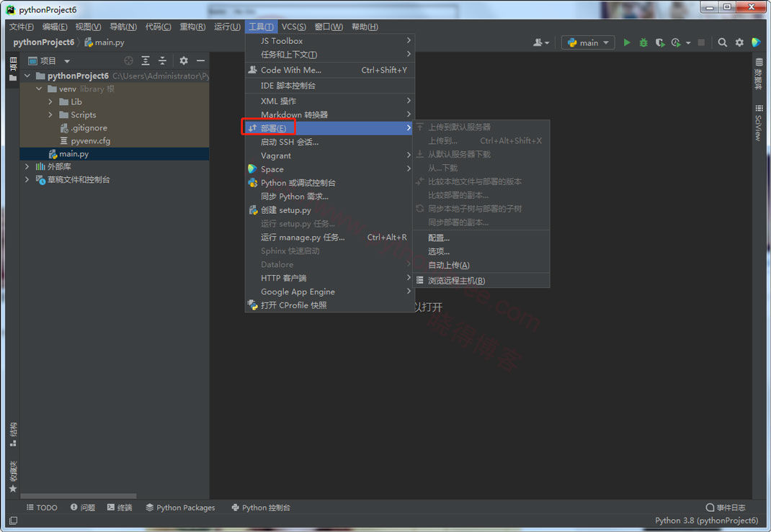The image size is (771, 532).
Task: Click Collapse All icon in project panel
Action: pyautogui.click(x=162, y=60)
